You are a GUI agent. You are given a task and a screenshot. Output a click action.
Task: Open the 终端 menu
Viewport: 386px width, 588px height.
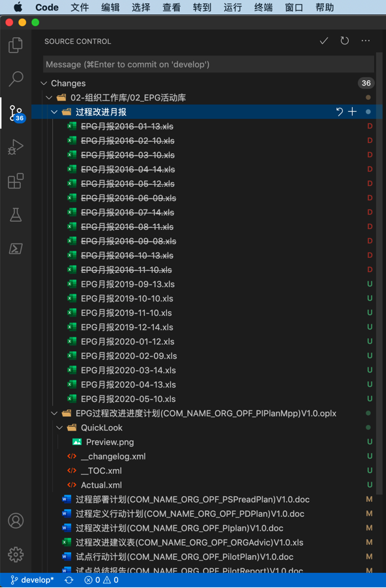click(x=263, y=7)
